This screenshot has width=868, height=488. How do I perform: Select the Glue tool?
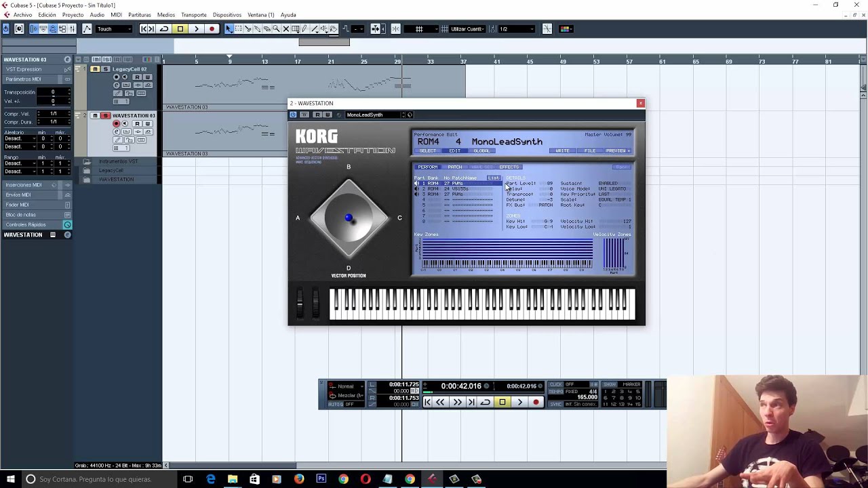[x=257, y=28]
